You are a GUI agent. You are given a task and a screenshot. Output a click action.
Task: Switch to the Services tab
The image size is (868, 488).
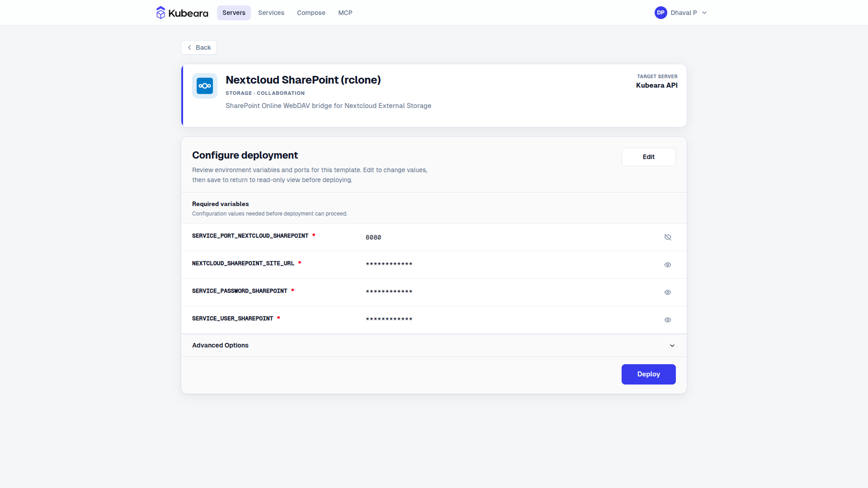[x=271, y=13]
